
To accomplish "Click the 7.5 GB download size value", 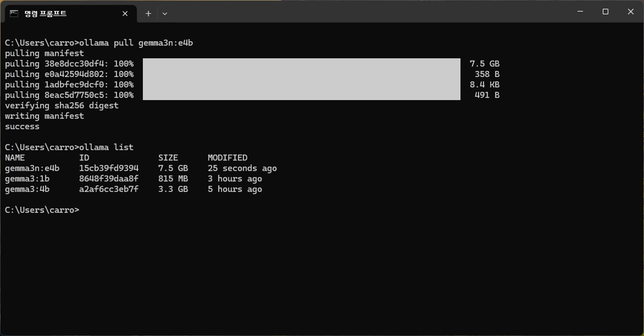I will (484, 64).
